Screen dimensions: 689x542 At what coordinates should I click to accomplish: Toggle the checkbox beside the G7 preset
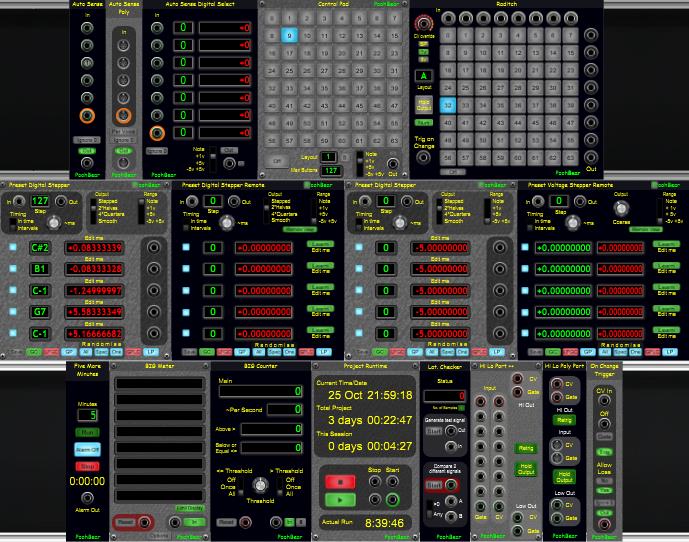point(13,312)
